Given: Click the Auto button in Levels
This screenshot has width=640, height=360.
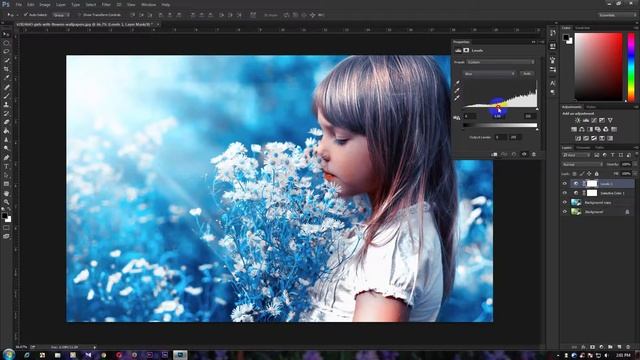Looking at the screenshot, I should tap(527, 73).
